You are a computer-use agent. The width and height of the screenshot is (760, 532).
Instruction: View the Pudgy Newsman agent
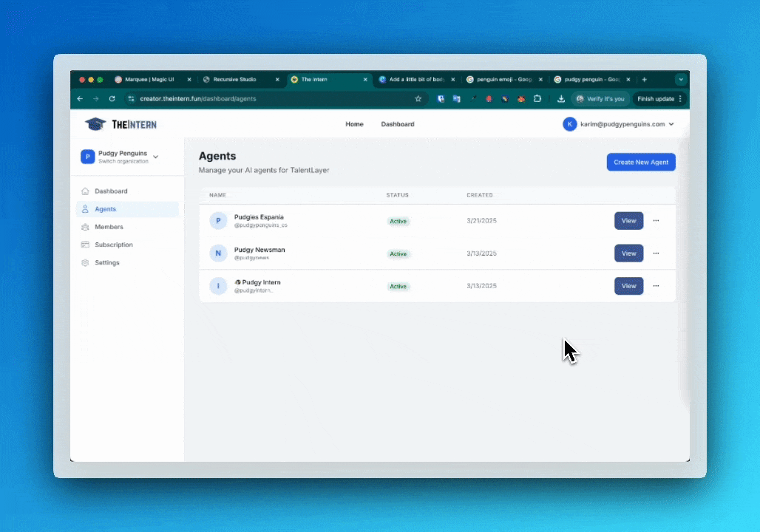click(628, 253)
